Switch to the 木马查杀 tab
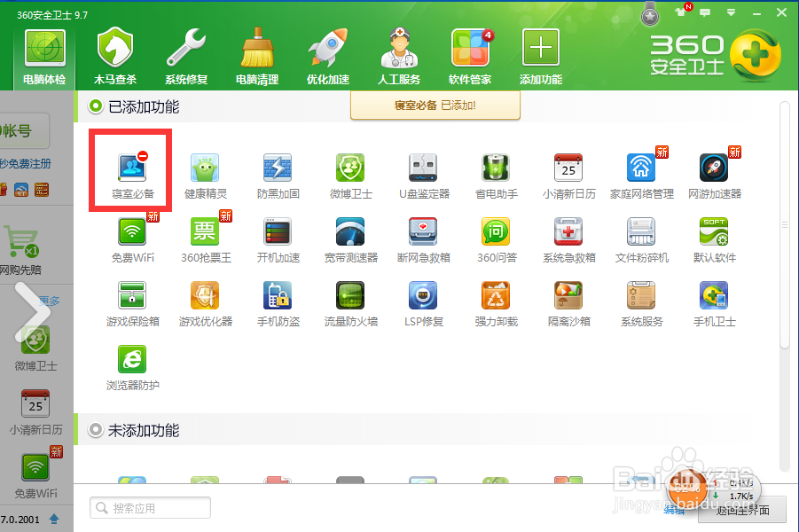 (x=114, y=51)
